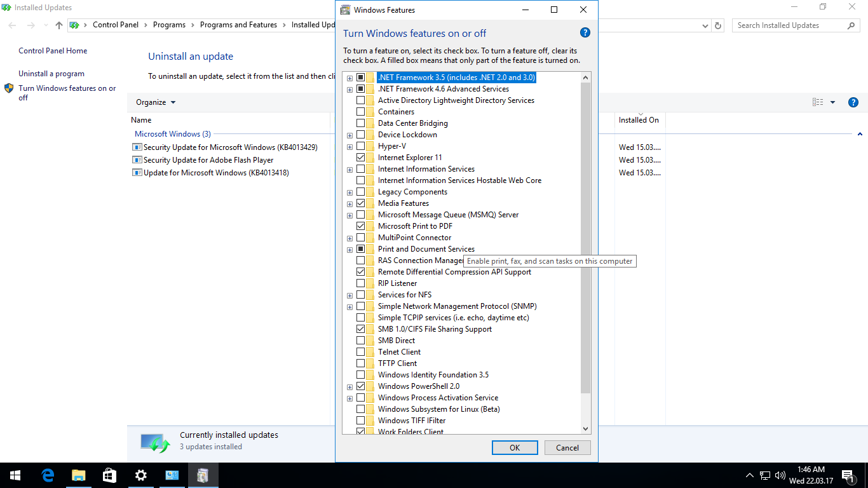The height and width of the screenshot is (488, 868).
Task: Enable the TFTP Client checkbox
Action: coord(361,363)
